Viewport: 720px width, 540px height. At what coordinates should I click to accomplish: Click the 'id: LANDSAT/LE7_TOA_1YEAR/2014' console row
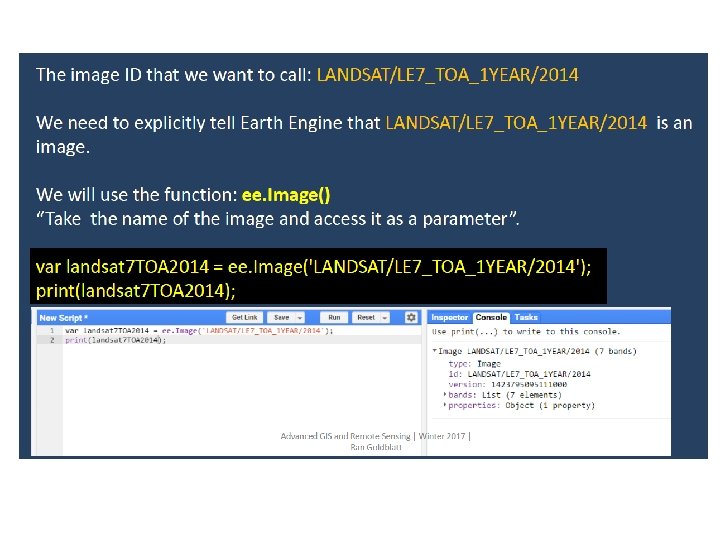click(519, 374)
